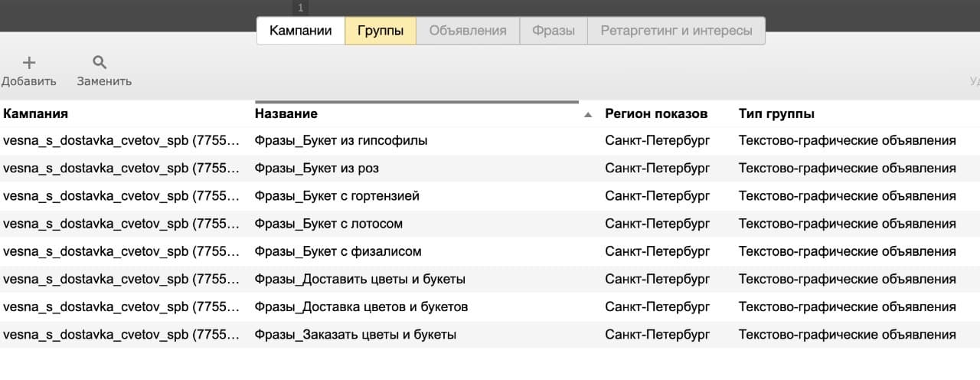This screenshot has height=380, width=980.
Task: Go to the Фразы tab
Action: click(554, 31)
